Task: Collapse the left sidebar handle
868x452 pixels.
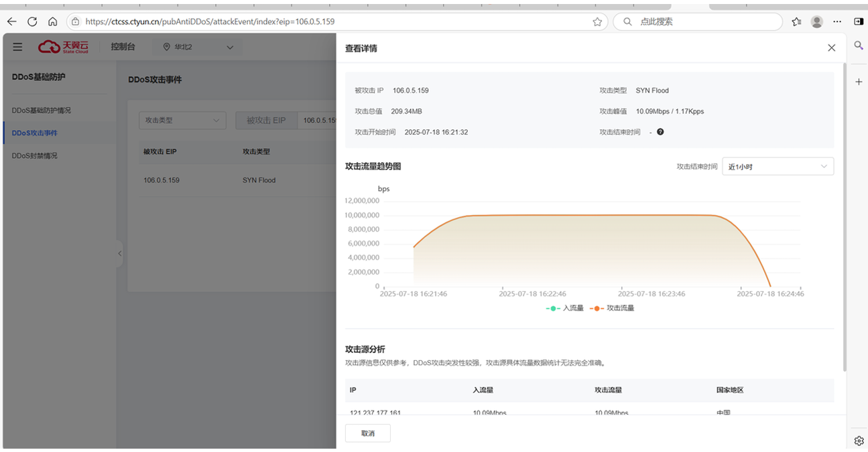Action: pos(120,254)
